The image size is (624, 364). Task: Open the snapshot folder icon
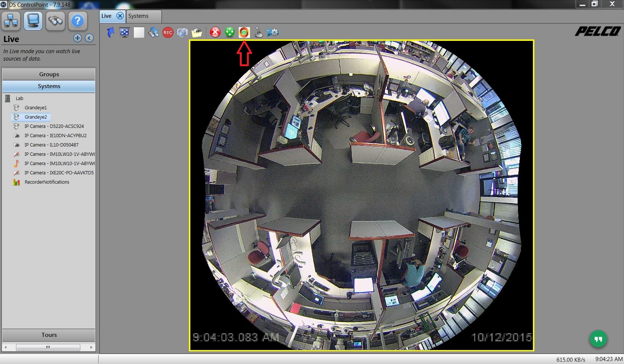(197, 33)
